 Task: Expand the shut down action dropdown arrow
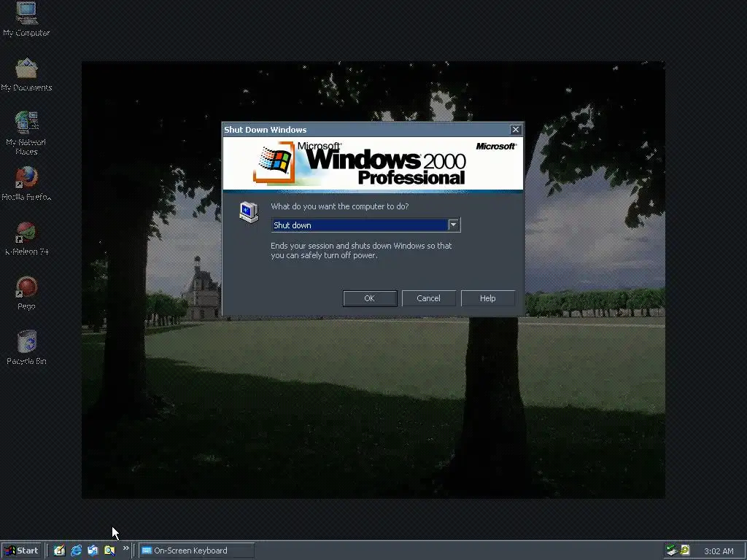click(454, 225)
